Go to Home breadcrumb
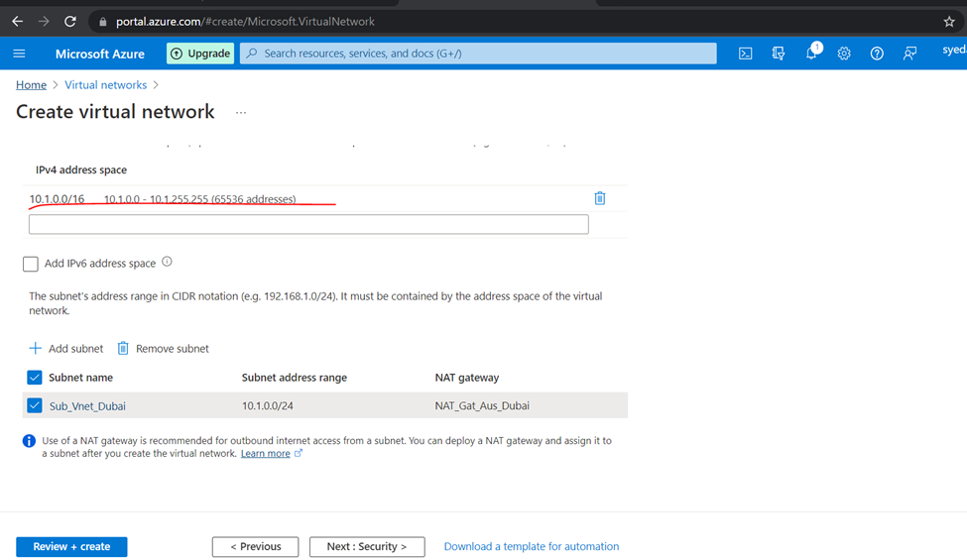The height and width of the screenshot is (560, 967). [x=31, y=85]
